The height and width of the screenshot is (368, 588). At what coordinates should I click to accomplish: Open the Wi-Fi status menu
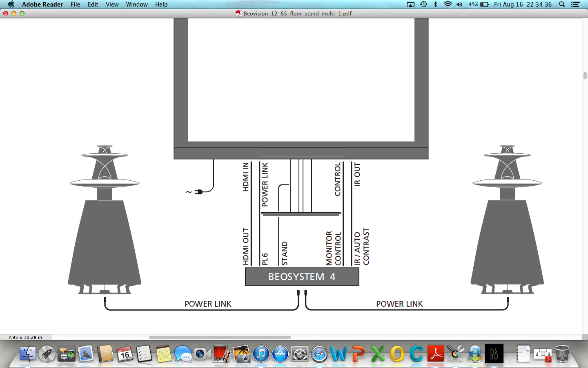[448, 4]
